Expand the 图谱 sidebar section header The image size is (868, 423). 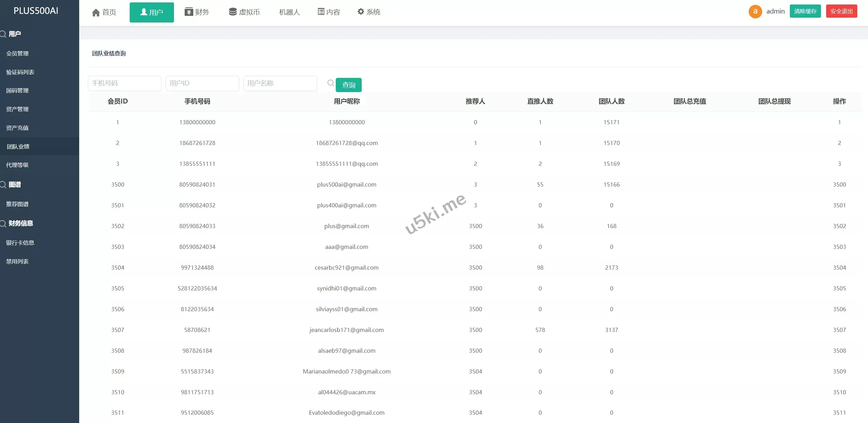(15, 184)
